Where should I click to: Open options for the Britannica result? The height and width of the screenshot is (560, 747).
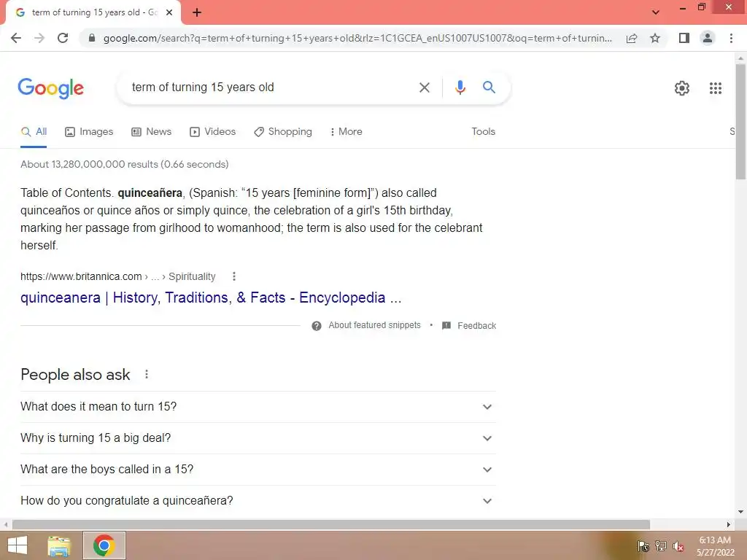[x=234, y=276]
